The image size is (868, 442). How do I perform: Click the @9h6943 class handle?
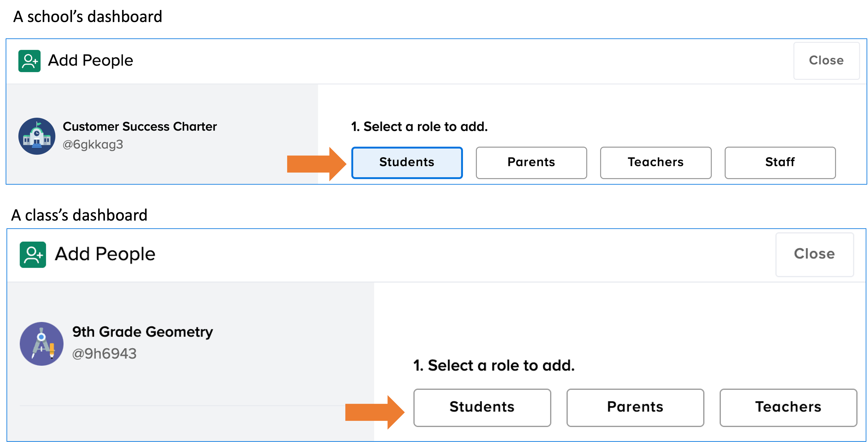coord(104,354)
